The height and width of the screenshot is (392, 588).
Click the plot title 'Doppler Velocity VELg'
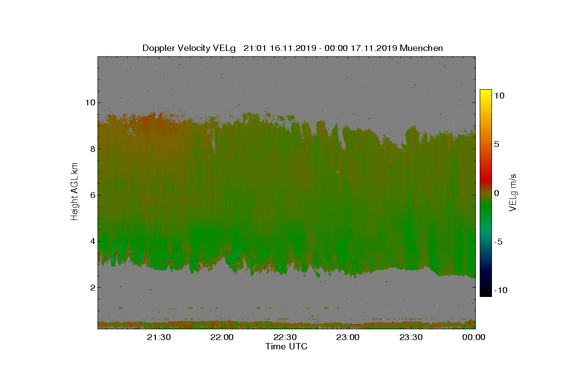point(189,48)
